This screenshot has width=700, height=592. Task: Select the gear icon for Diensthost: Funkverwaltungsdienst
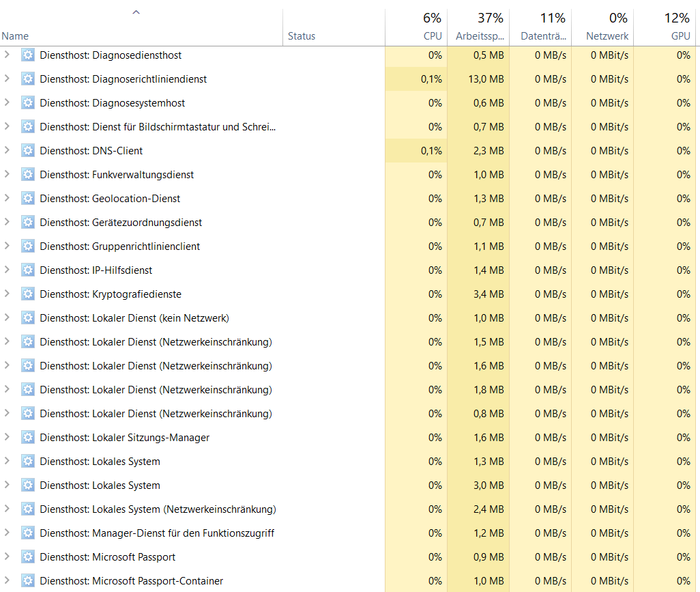(x=28, y=174)
